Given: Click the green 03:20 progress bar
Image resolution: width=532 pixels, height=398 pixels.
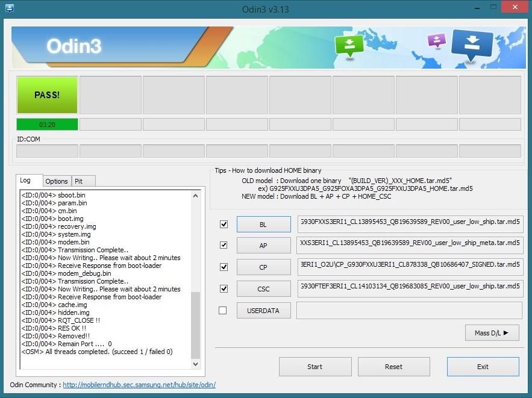Looking at the screenshot, I should point(47,125).
